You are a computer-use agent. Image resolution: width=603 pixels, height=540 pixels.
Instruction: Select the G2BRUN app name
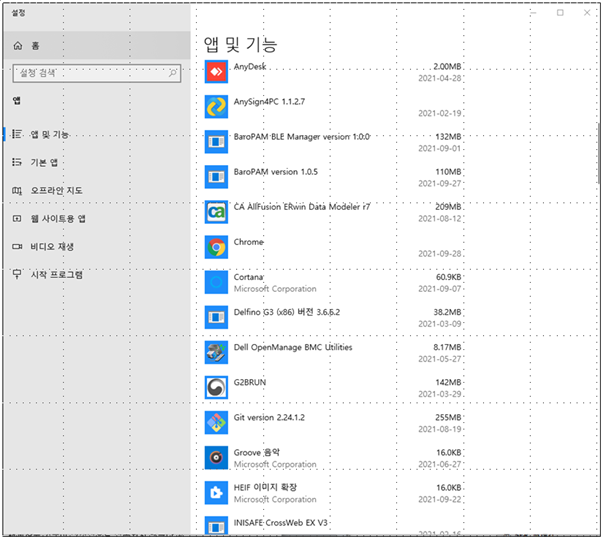click(x=250, y=382)
